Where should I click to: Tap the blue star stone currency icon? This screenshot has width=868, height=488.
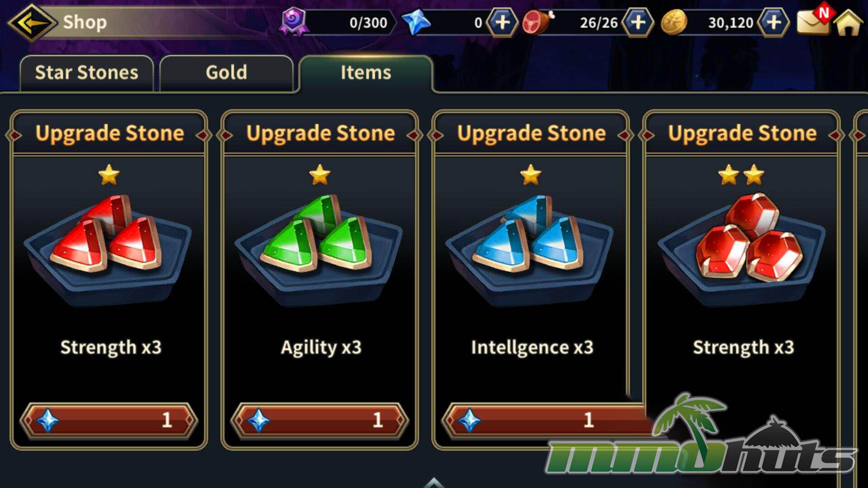coord(416,22)
